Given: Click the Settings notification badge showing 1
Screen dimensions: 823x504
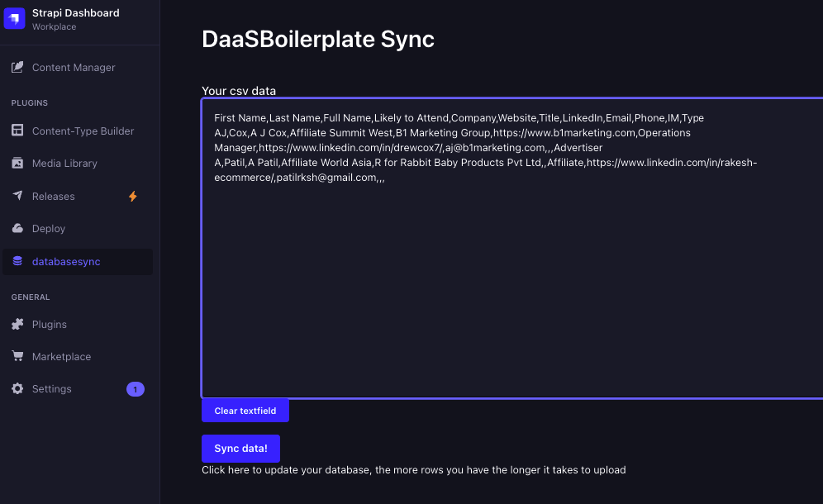Looking at the screenshot, I should pos(136,389).
